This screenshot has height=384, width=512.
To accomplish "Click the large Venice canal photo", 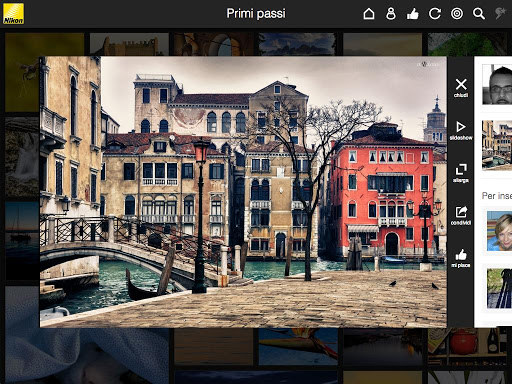I will (x=243, y=192).
